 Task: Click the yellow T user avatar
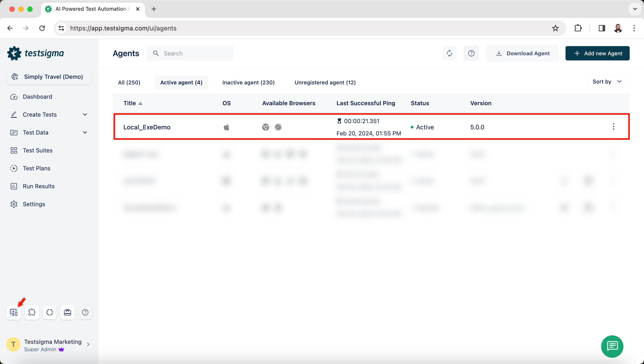tap(13, 345)
